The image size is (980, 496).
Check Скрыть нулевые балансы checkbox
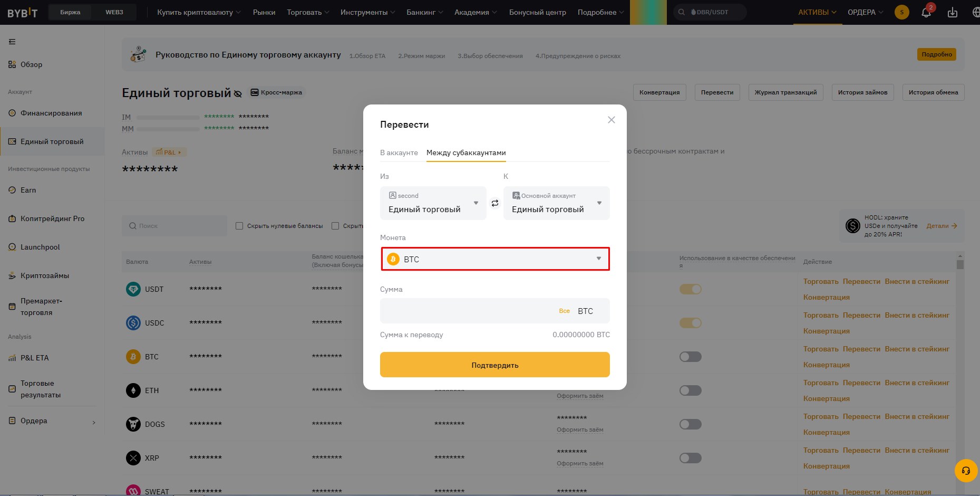(x=239, y=226)
